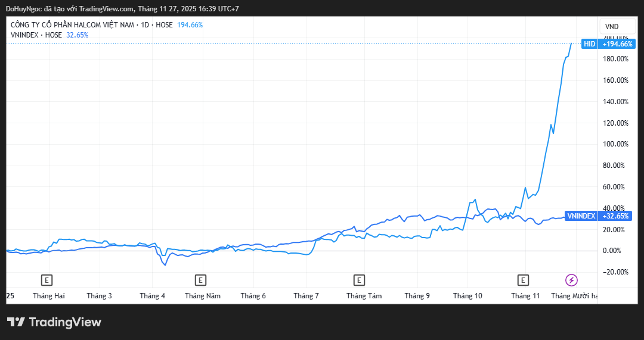Click the 32.65% legend value
This screenshot has height=340, width=644.
click(77, 35)
